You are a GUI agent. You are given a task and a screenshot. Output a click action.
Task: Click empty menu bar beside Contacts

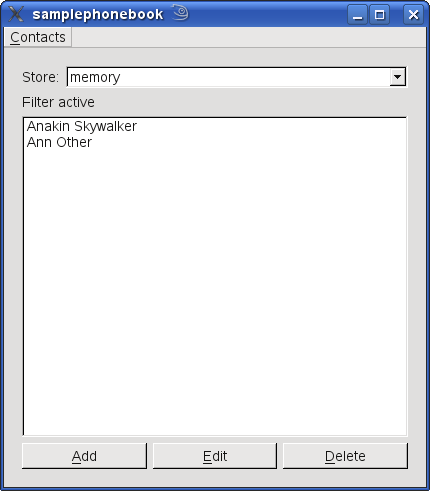(x=248, y=37)
